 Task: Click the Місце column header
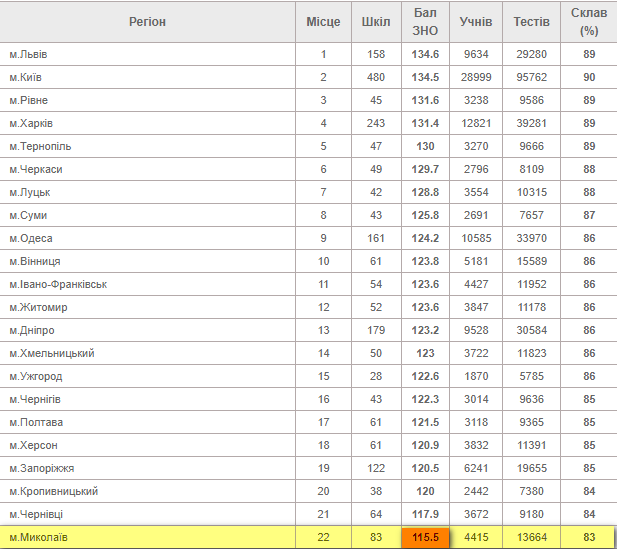tap(323, 22)
